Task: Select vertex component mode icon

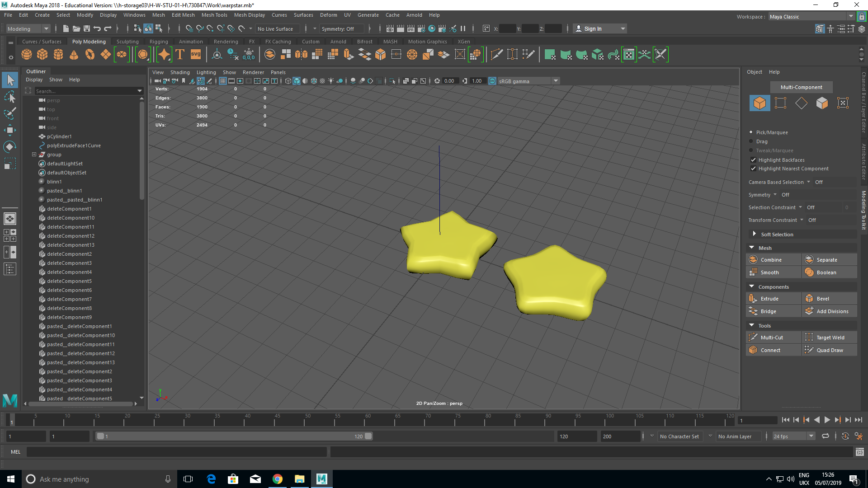Action: click(x=780, y=103)
